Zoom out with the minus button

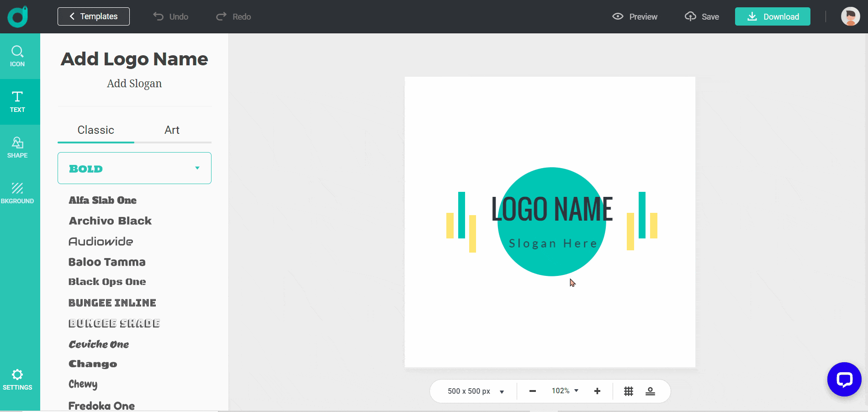click(533, 391)
